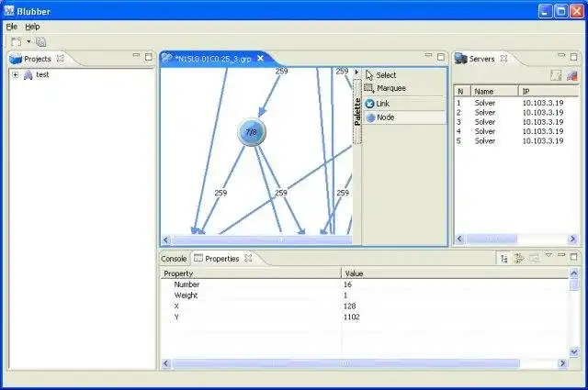Click the colored chart Servers toolbar icon

click(x=571, y=75)
